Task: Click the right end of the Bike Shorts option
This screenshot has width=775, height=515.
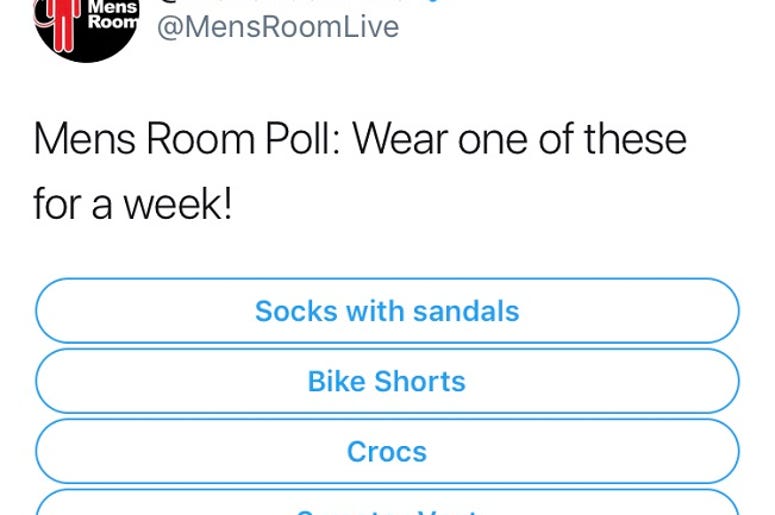Action: tap(719, 381)
